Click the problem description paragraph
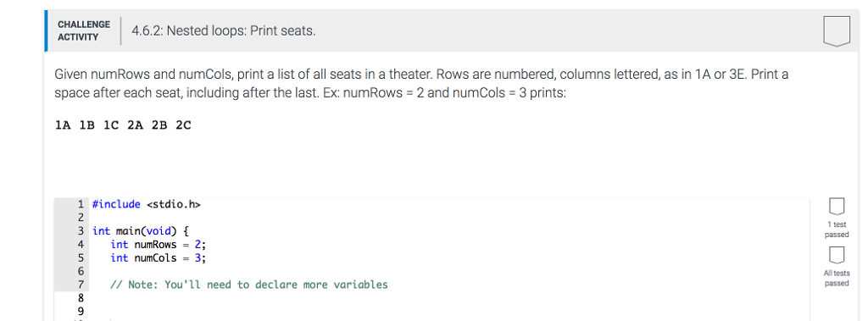 click(421, 83)
